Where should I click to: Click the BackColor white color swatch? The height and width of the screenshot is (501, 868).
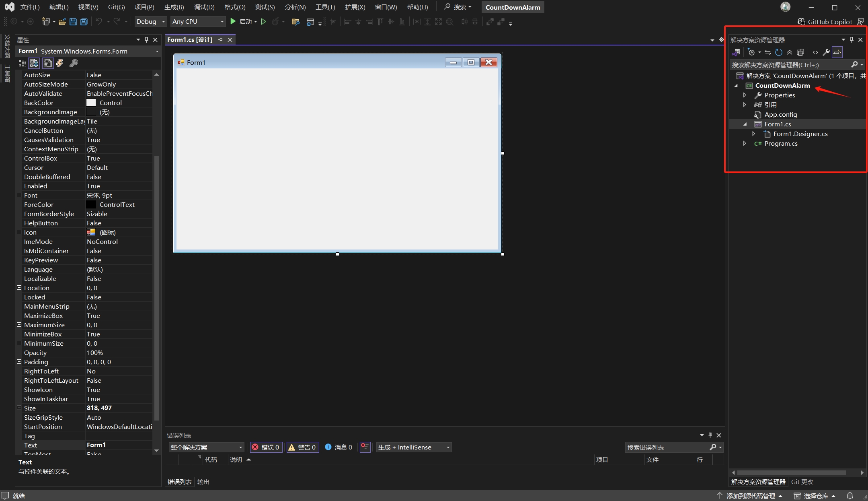pyautogui.click(x=91, y=103)
